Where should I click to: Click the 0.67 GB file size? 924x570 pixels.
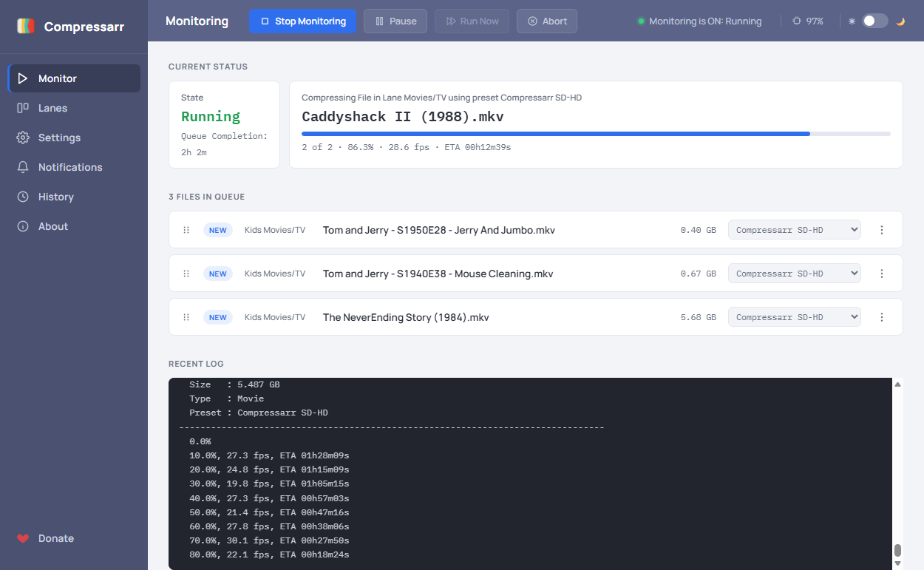[699, 274]
